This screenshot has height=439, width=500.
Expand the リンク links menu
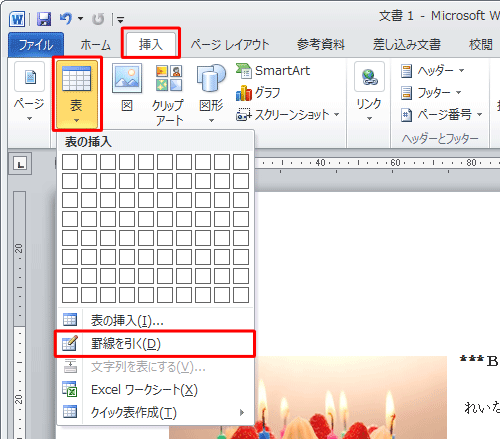[369, 92]
